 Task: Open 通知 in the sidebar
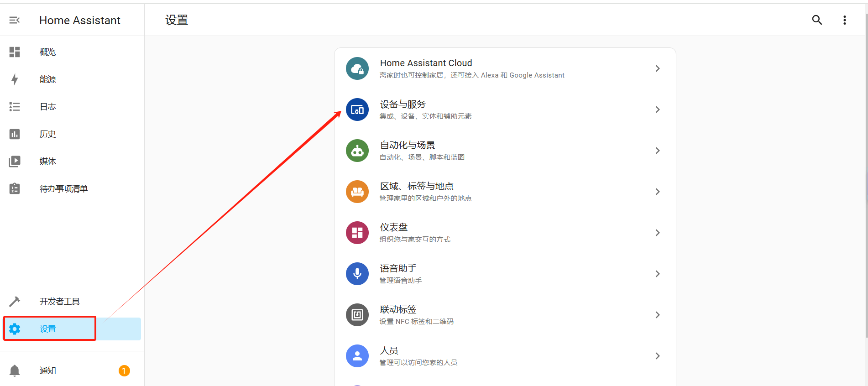(x=72, y=370)
